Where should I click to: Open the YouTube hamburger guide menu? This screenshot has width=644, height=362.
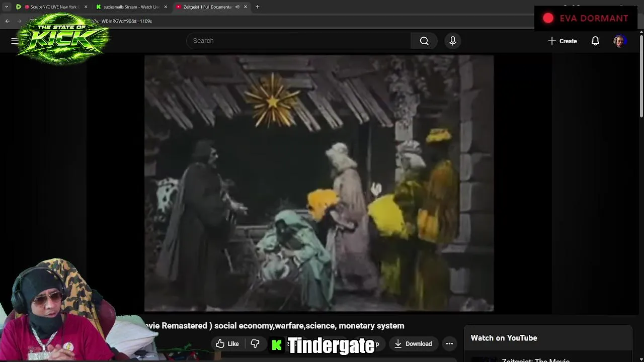coord(15,41)
